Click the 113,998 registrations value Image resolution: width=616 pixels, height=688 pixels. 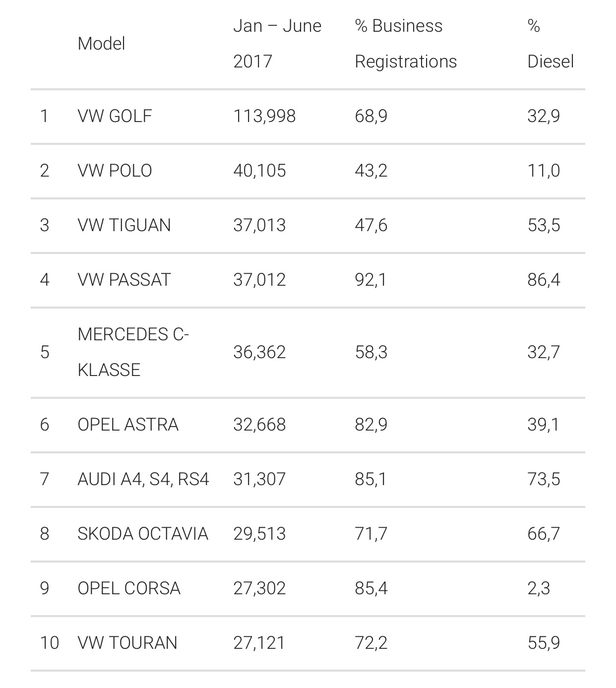click(x=264, y=116)
